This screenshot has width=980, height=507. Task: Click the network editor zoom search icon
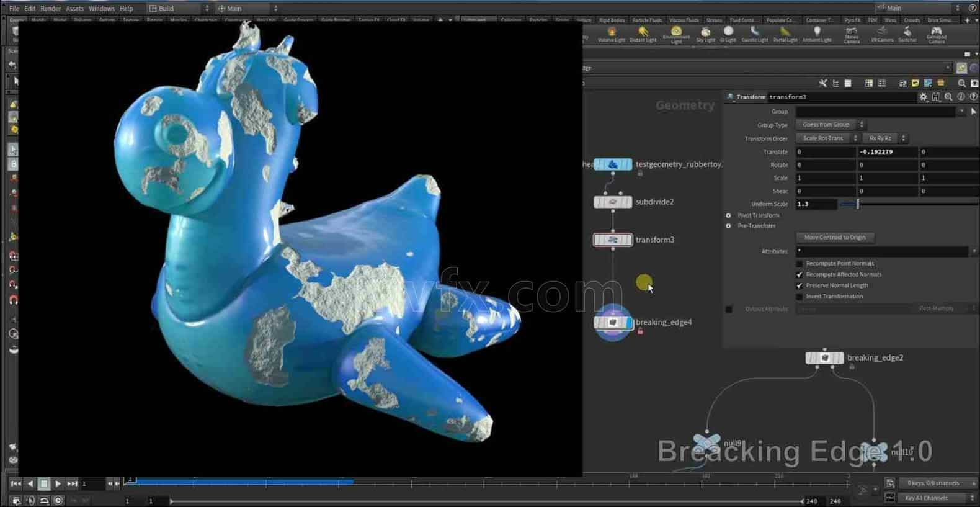point(962,83)
